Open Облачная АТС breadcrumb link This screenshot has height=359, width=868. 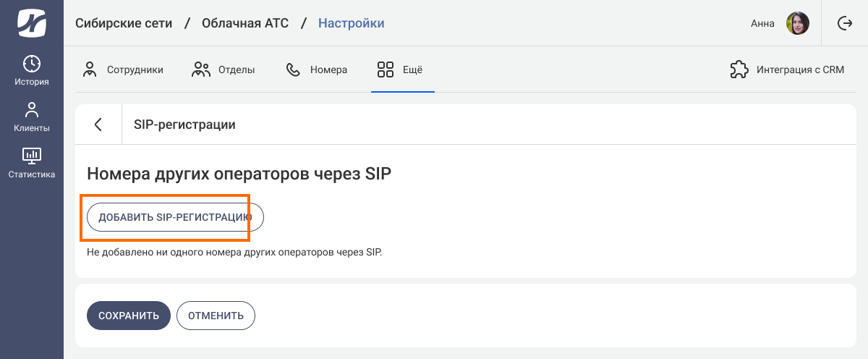pos(245,23)
